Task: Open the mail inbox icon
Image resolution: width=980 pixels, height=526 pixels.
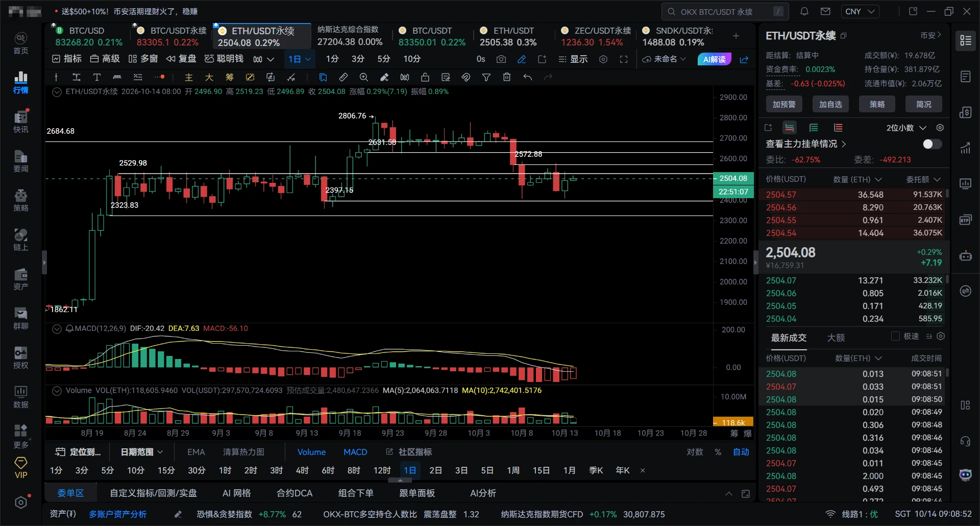Action: pyautogui.click(x=825, y=11)
